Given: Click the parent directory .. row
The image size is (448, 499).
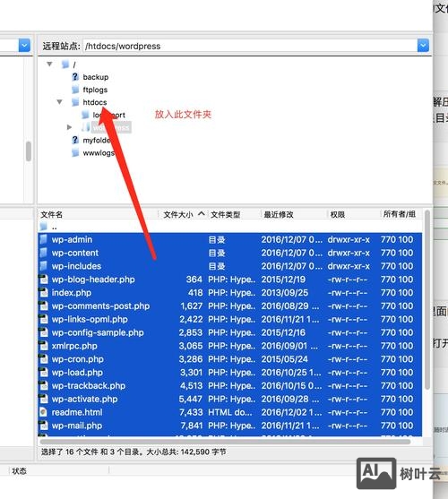Looking at the screenshot, I should coord(230,227).
